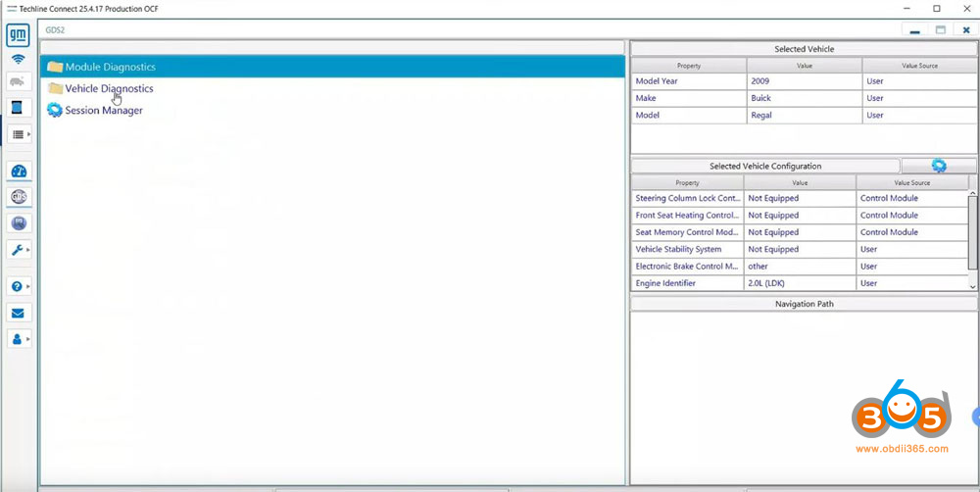980x492 pixels.
Task: Click the Wi-Fi connection icon
Action: coord(19,60)
